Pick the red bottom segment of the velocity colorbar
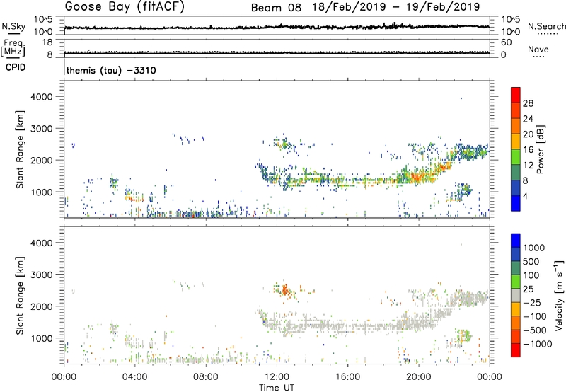The height and width of the screenshot is (392, 566). pos(516,350)
